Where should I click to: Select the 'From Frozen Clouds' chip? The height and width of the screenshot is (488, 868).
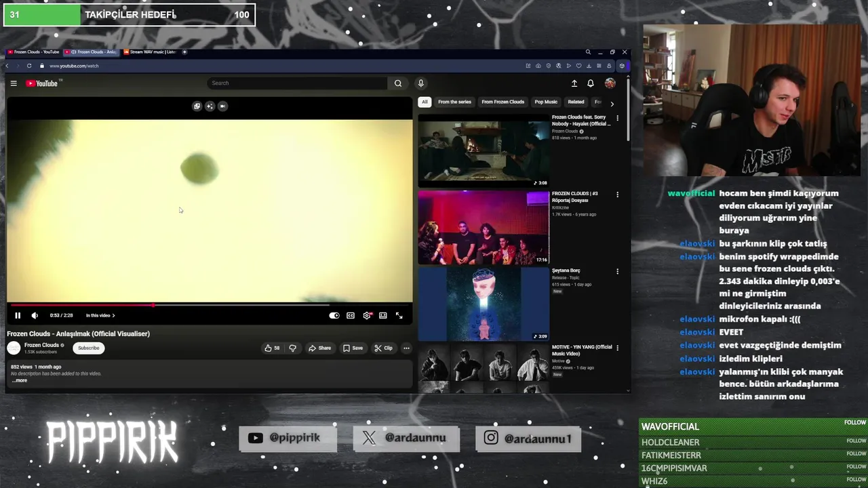pyautogui.click(x=502, y=102)
